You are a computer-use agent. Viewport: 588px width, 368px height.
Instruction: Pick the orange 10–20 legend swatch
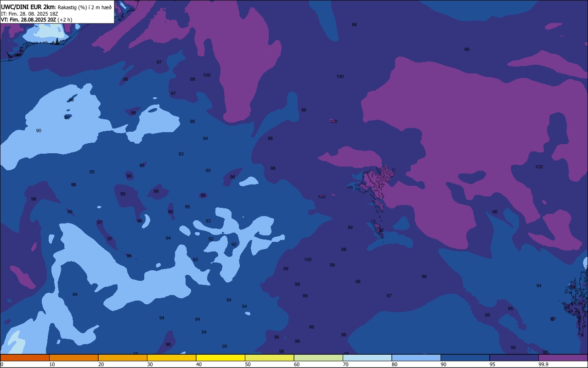coord(73,357)
